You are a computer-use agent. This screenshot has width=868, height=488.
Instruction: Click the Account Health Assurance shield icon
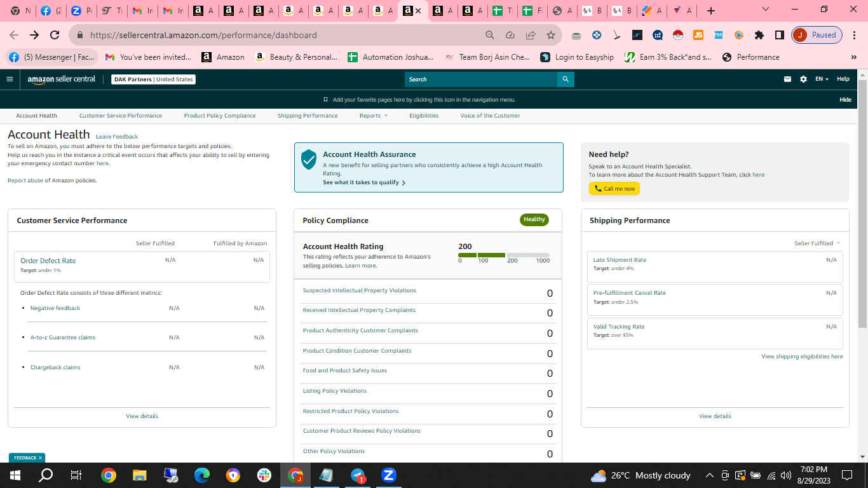coord(309,159)
